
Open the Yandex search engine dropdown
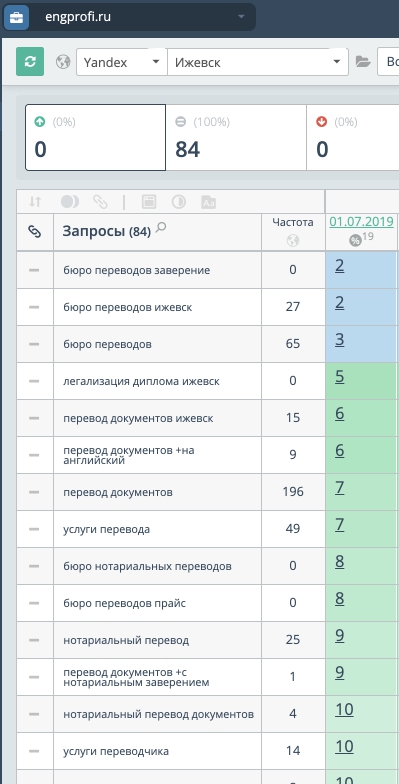[x=122, y=62]
